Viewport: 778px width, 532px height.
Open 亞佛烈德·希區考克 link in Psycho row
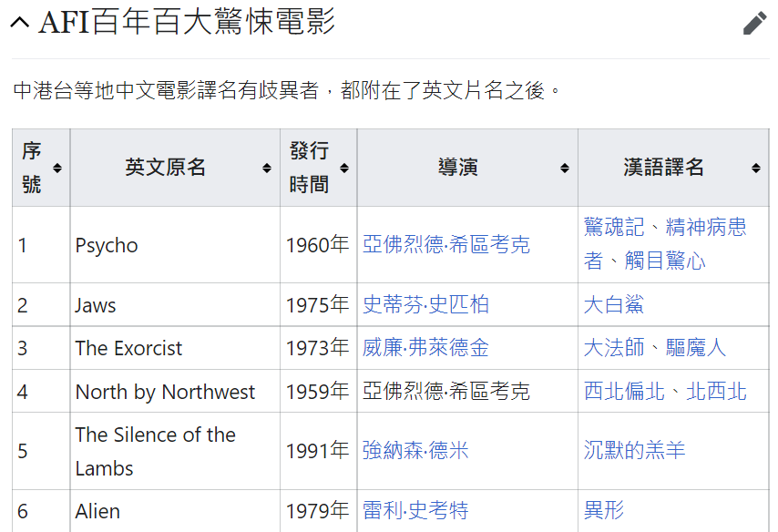pos(446,245)
